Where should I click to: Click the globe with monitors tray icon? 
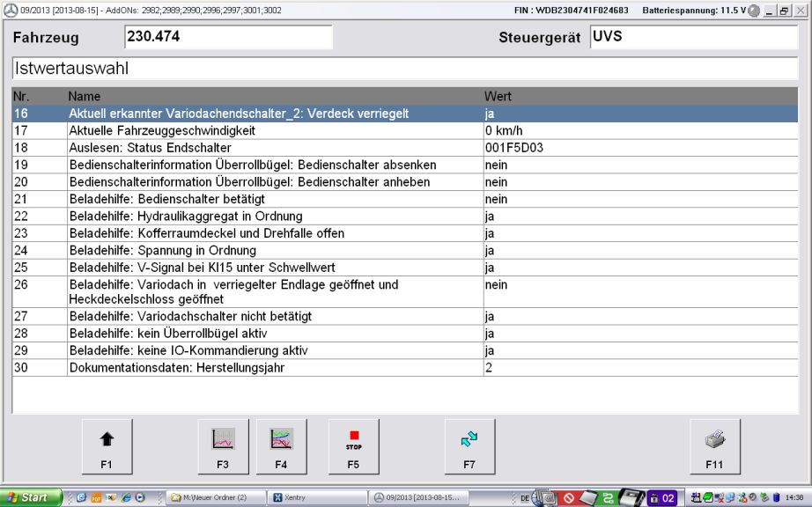[545, 497]
